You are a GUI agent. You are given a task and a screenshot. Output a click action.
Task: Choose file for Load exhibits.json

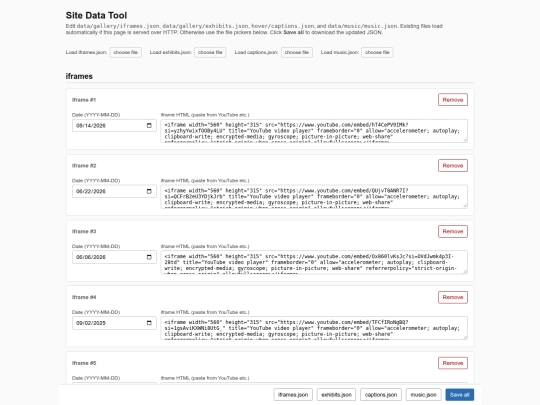210,52
